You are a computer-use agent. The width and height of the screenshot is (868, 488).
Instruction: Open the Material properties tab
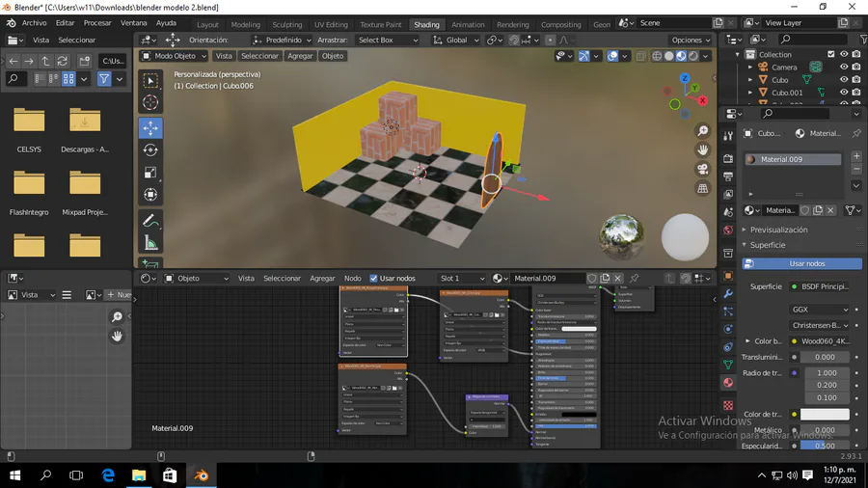728,382
